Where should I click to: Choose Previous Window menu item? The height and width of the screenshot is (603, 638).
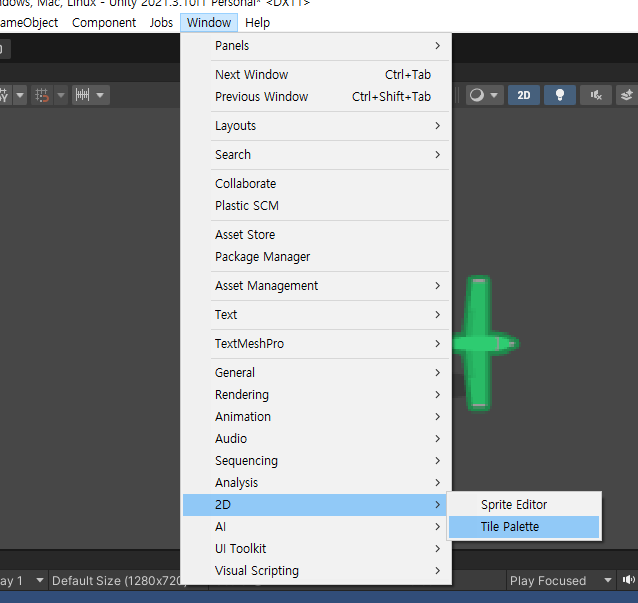point(317,96)
